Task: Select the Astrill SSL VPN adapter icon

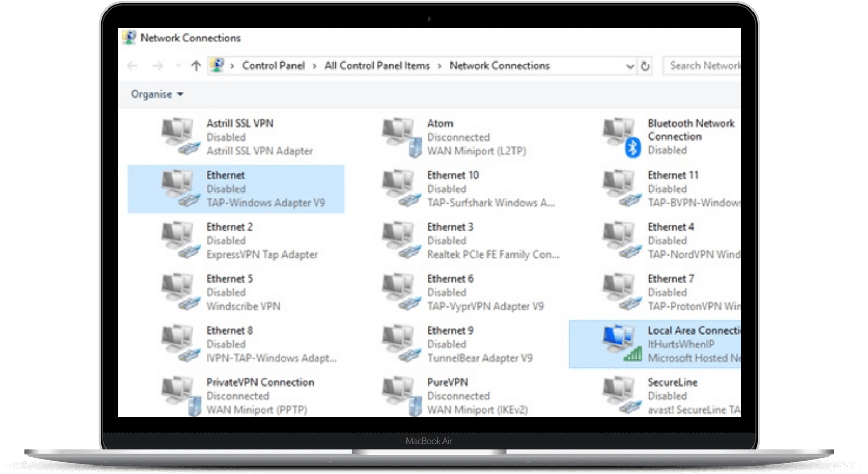Action: tap(180, 137)
